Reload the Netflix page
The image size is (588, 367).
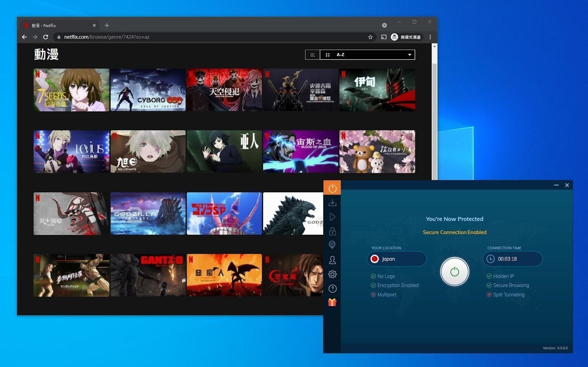pos(46,37)
